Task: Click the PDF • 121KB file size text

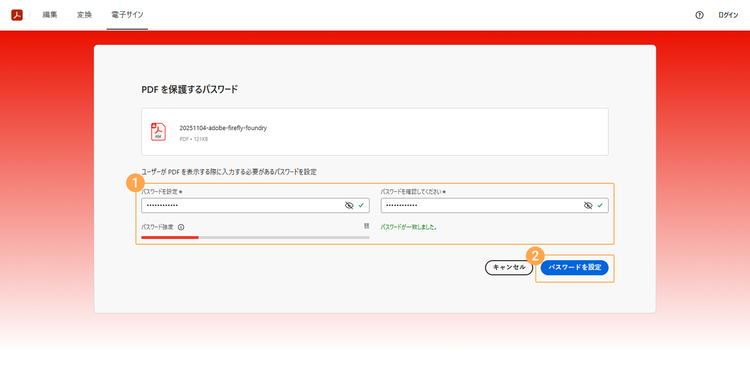Action: coord(194,139)
